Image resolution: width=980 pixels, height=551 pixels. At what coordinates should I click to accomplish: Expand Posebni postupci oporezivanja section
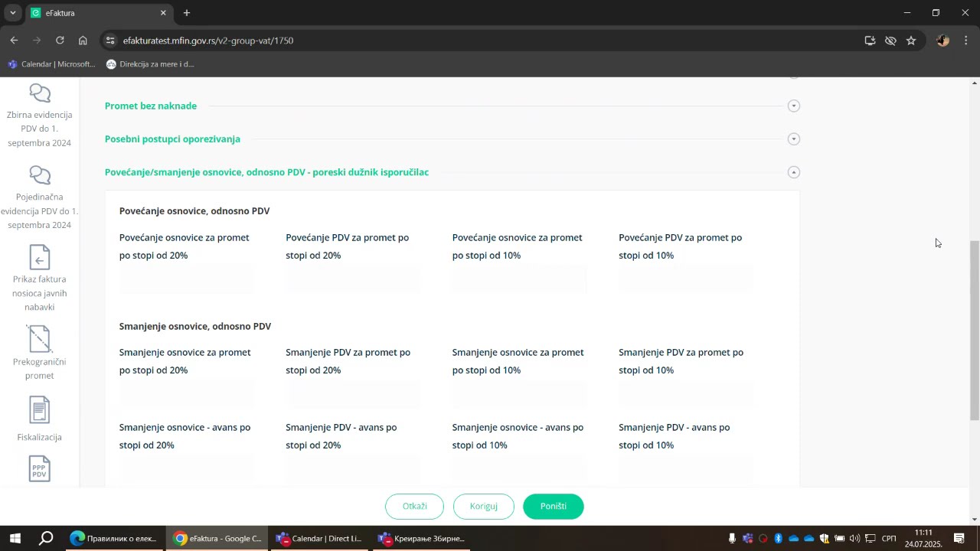[794, 139]
